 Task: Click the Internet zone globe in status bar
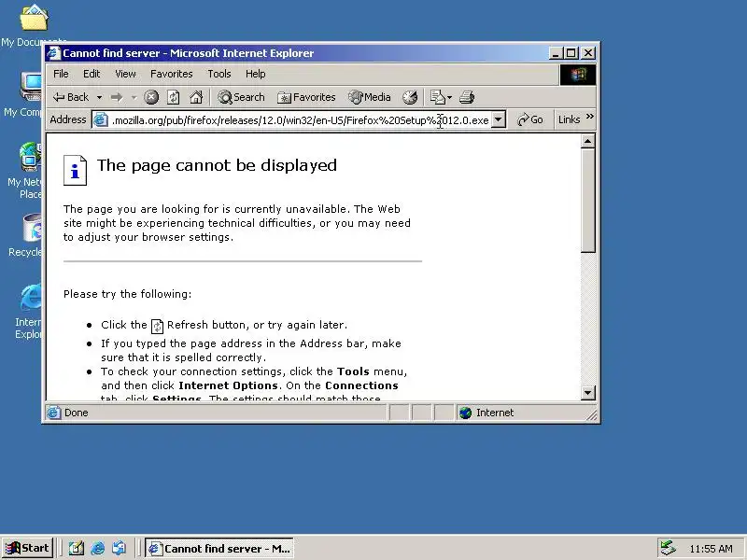[x=465, y=413]
